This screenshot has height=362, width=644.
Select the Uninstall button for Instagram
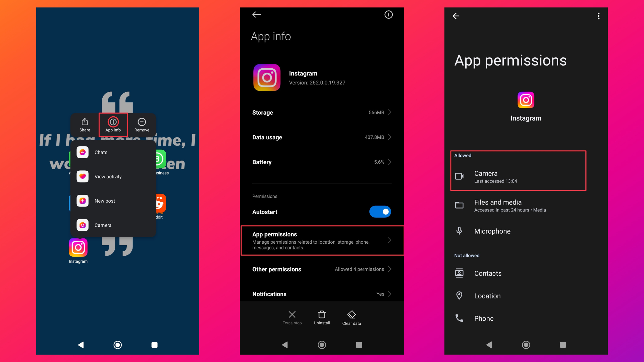pyautogui.click(x=321, y=317)
